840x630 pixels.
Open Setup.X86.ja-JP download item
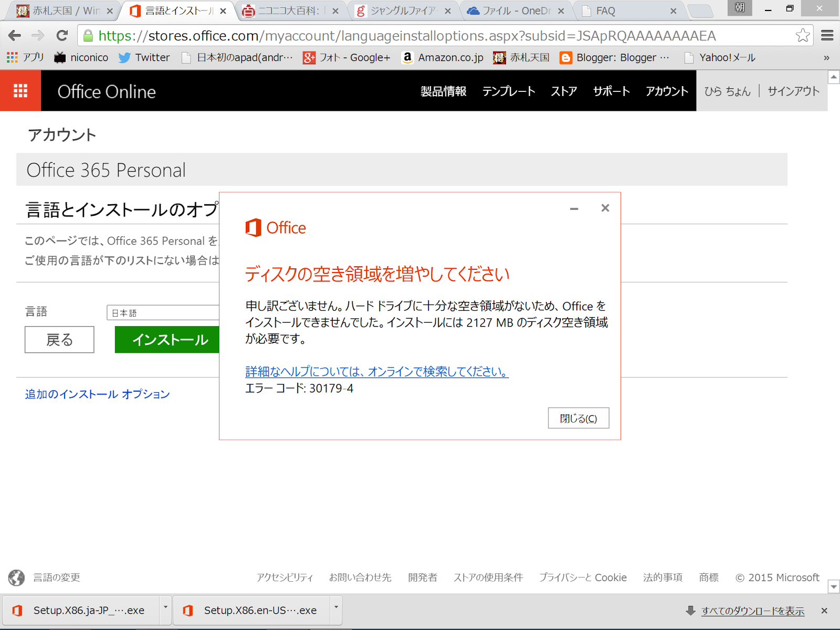[x=81, y=610]
